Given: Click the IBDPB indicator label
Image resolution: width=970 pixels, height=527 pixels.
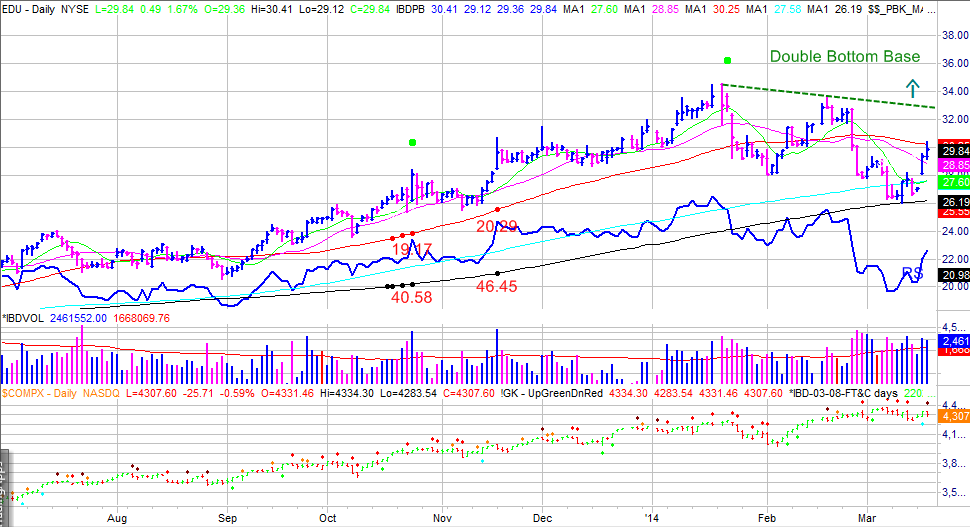Looking at the screenshot, I should click(408, 9).
